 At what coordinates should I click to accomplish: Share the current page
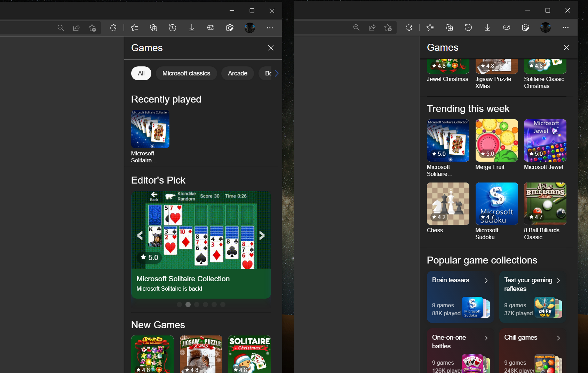pyautogui.click(x=76, y=28)
